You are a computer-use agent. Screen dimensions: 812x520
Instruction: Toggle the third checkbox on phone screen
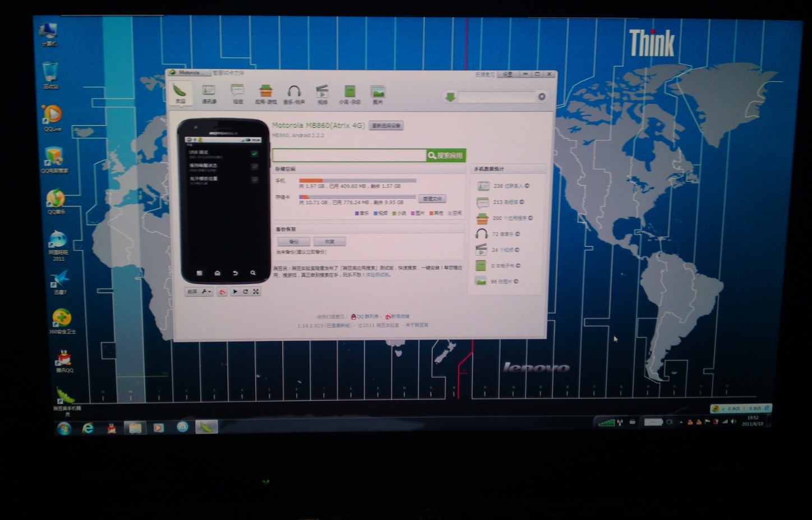[254, 180]
